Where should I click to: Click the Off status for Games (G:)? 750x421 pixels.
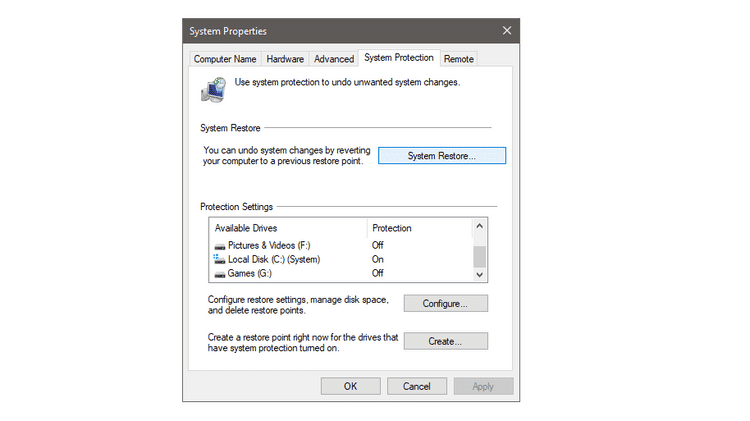(x=378, y=273)
